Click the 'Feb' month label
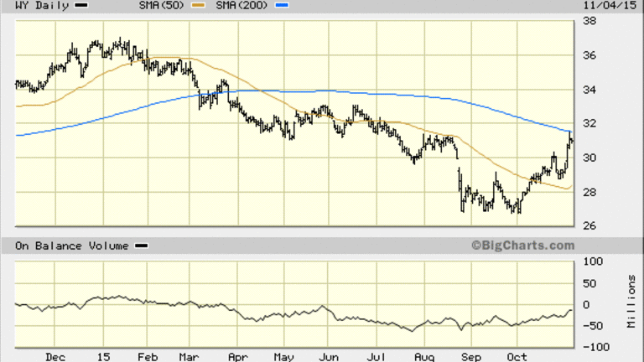This screenshot has height=362, width=644. [148, 357]
